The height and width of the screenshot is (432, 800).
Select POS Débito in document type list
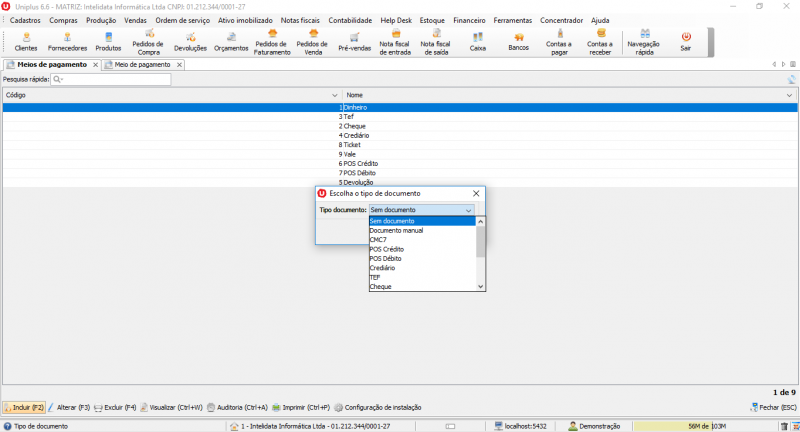pyautogui.click(x=422, y=259)
